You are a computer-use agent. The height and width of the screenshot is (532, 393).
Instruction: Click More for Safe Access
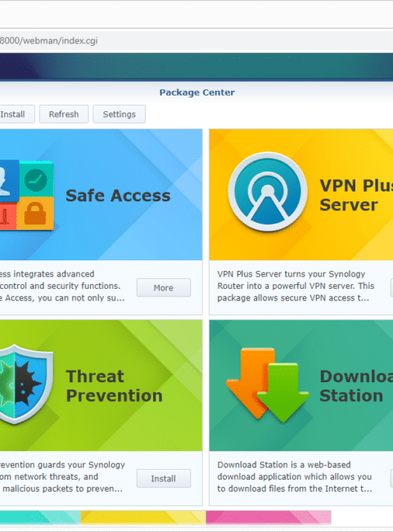point(164,288)
